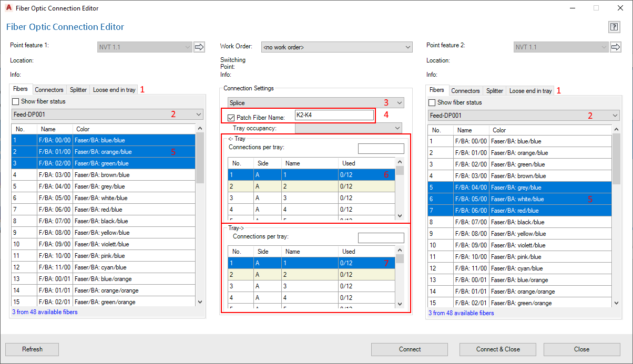Expand the left Feed-DP001 cable dropdown
This screenshot has height=364, width=633.
pyautogui.click(x=107, y=114)
